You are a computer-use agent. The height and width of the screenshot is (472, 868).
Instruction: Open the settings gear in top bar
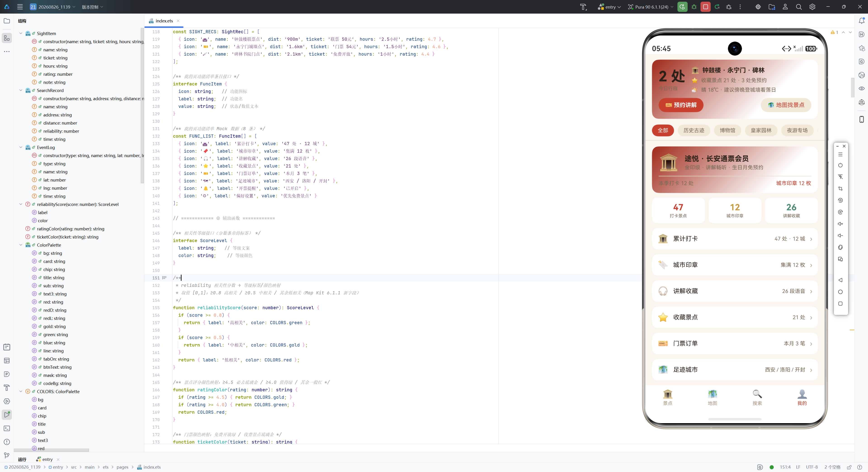[812, 7]
